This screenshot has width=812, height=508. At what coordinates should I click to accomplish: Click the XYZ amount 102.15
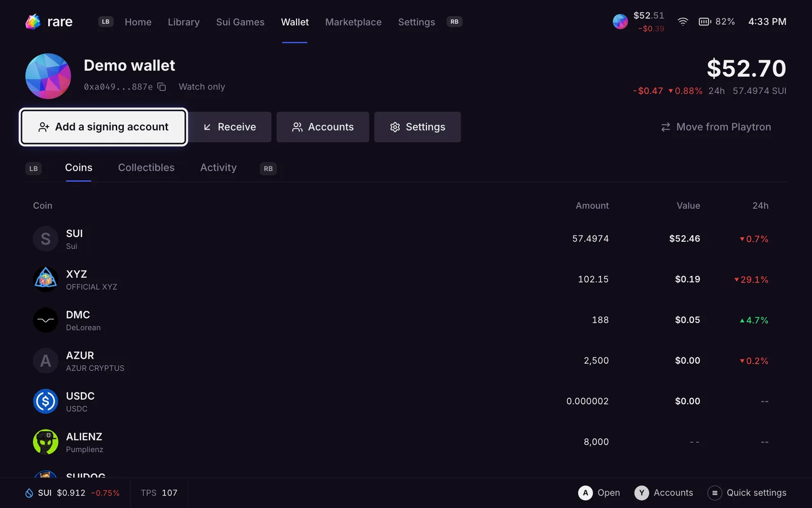tap(593, 279)
